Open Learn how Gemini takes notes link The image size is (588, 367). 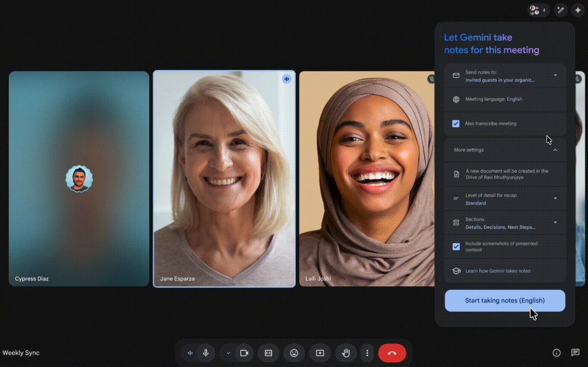point(498,271)
